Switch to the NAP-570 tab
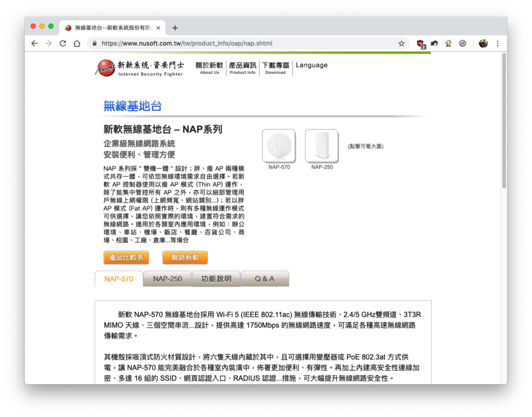Screen dimensions: 532x417 tap(119, 279)
